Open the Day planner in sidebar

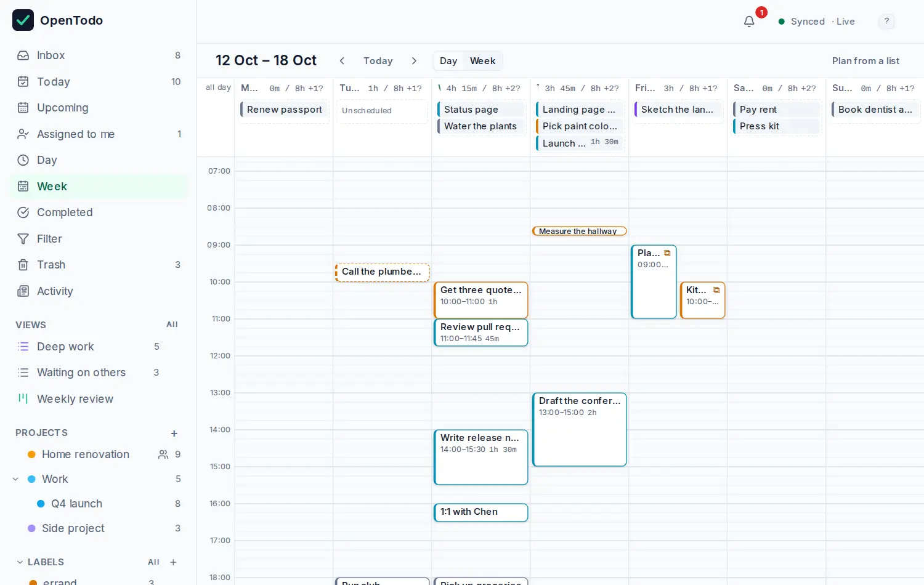(99, 160)
